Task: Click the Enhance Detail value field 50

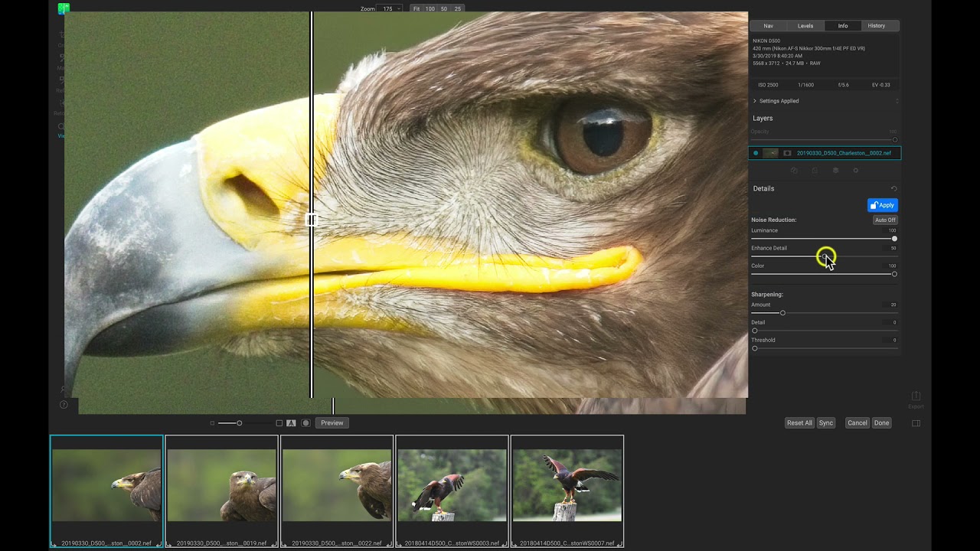Action: 889,248
